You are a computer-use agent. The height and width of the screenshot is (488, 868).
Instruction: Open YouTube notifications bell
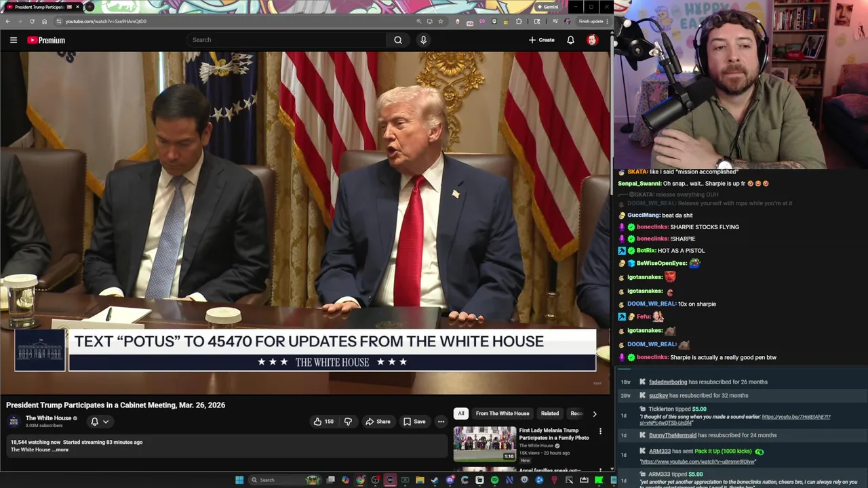pyautogui.click(x=570, y=40)
